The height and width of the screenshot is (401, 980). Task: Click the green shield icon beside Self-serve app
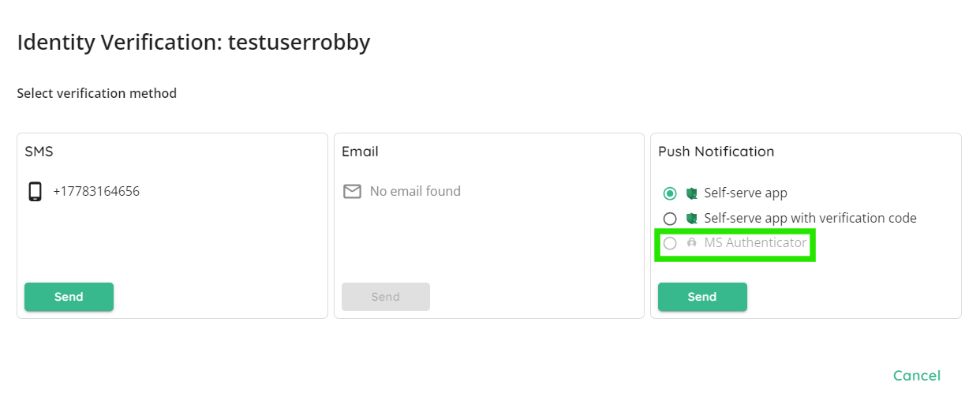point(691,193)
